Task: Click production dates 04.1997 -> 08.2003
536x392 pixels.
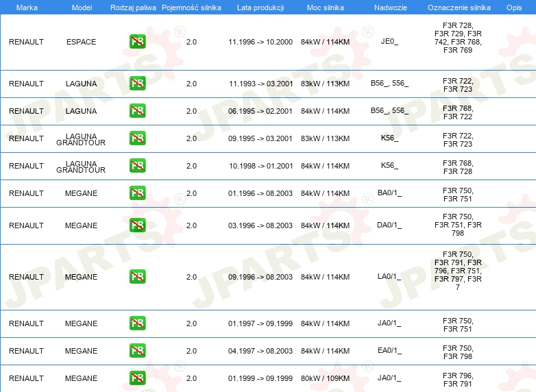Action: point(260,351)
